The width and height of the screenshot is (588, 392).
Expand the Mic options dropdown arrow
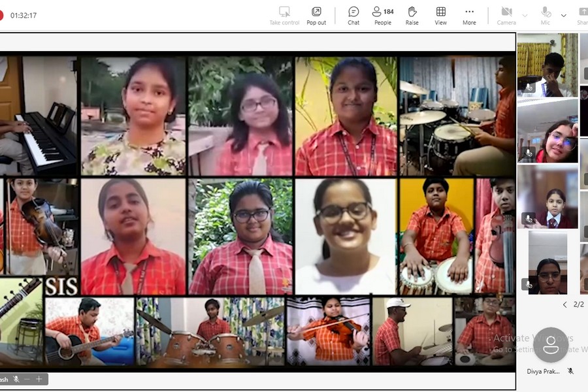564,15
